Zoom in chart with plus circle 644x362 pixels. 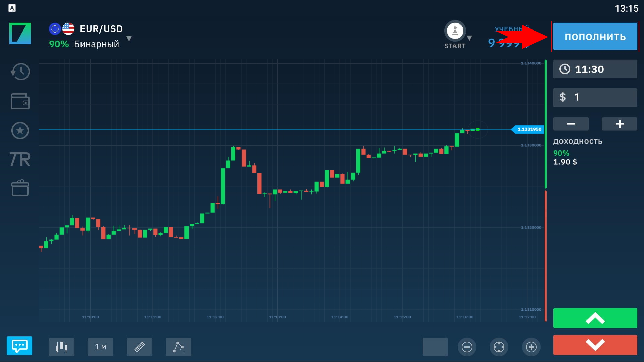[x=531, y=347]
